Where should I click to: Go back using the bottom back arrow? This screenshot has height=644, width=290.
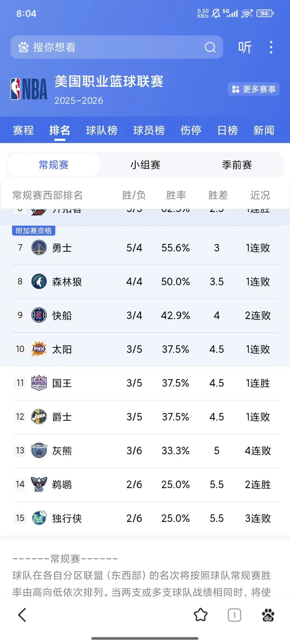click(22, 615)
